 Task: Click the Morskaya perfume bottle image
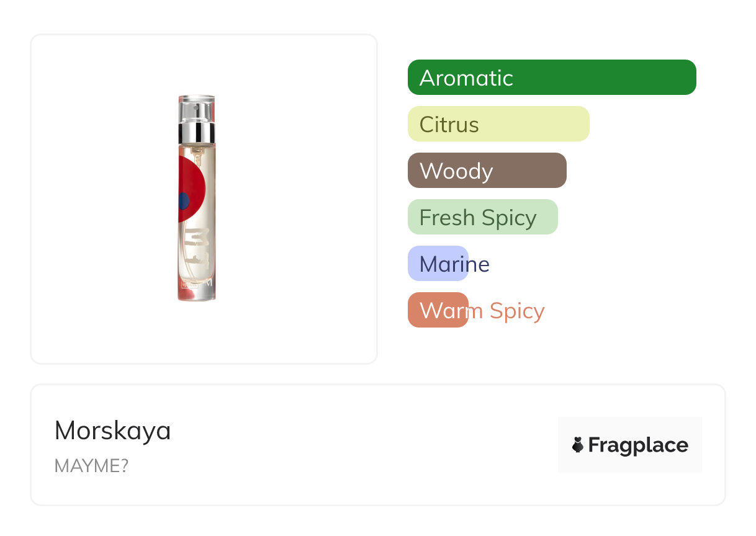coord(196,199)
